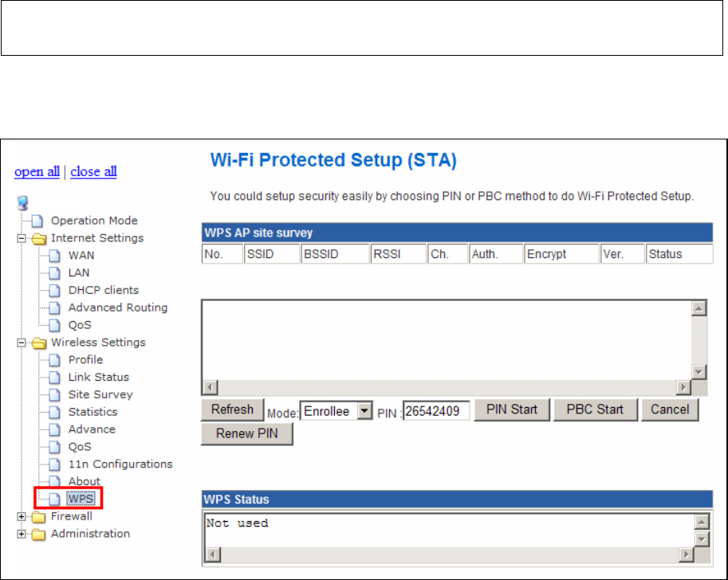Click the BSSID column header
728x580 pixels.
[335, 254]
